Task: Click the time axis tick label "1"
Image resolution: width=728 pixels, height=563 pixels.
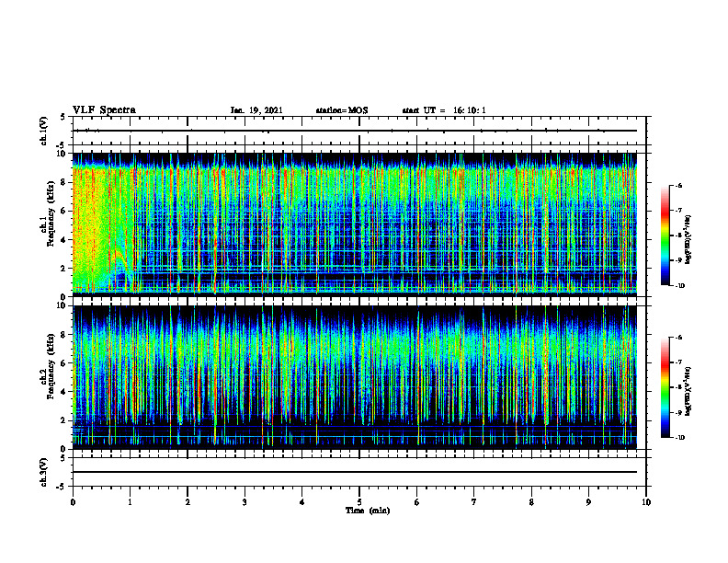Action: pyautogui.click(x=130, y=502)
